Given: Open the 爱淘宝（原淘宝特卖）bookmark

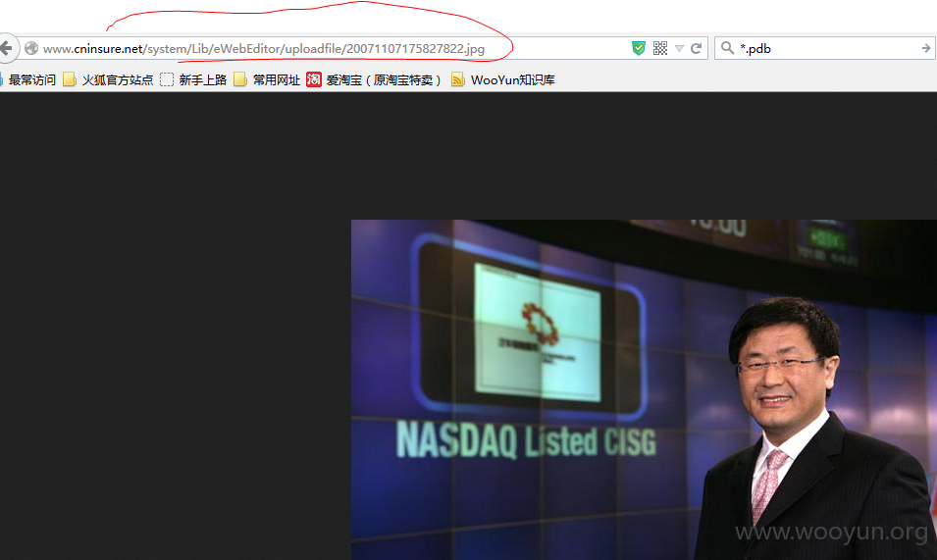Looking at the screenshot, I should [374, 79].
